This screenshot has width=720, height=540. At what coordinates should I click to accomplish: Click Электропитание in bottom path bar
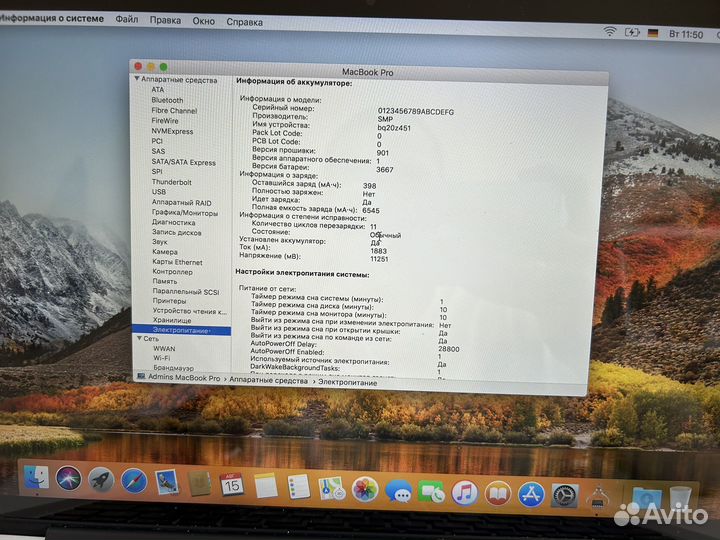pyautogui.click(x=348, y=382)
